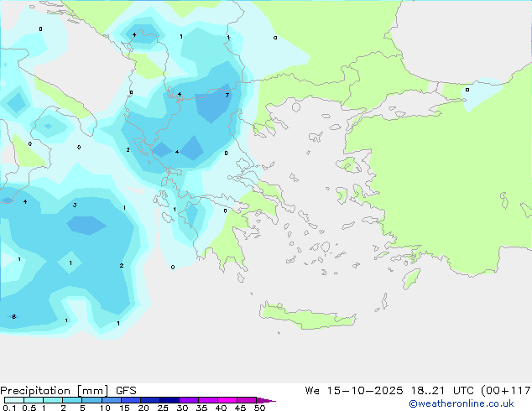532x411 pixels.
Task: Click the '10' legend scale label
Action: pyautogui.click(x=105, y=408)
